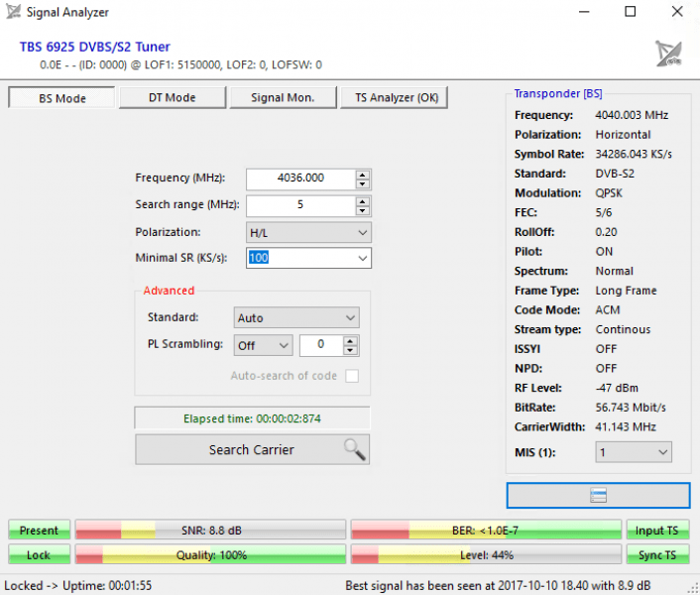Click the magnifier icon on Search Carrier
Viewport: 700px width, 595px height.
coord(355,449)
